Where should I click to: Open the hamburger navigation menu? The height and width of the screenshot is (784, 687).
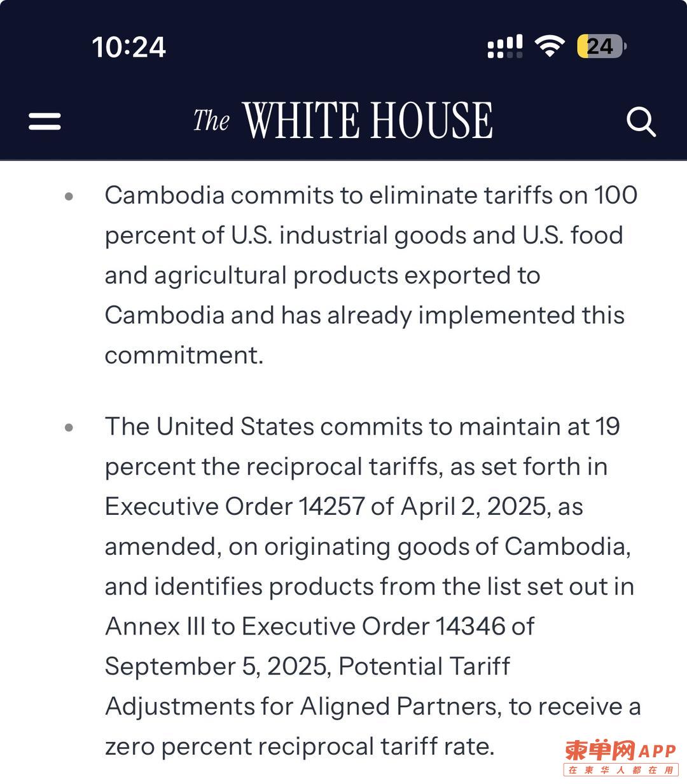click(x=45, y=121)
